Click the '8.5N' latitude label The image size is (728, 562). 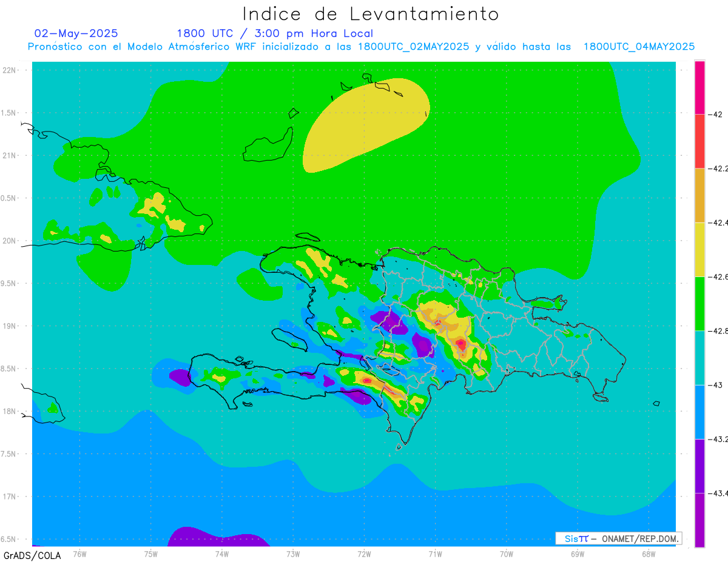[9, 369]
